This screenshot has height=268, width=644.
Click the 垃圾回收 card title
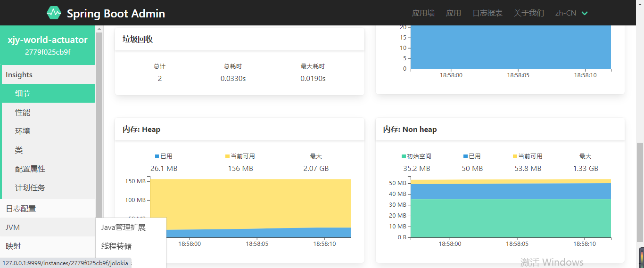138,39
